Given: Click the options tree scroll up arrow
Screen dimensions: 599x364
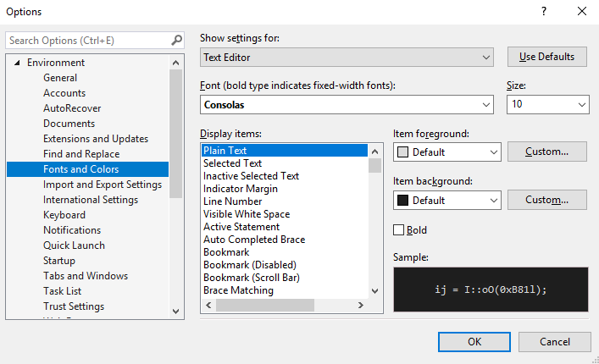Looking at the screenshot, I should (175, 63).
